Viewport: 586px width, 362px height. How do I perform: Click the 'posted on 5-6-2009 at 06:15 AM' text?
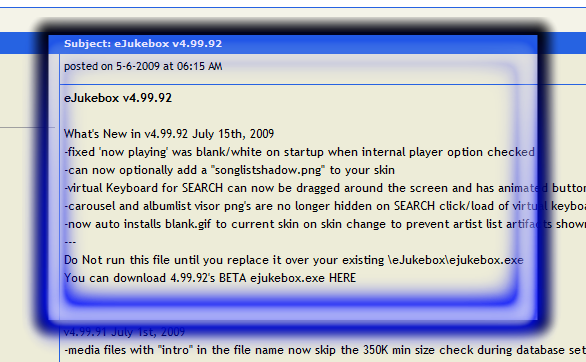tap(143, 66)
